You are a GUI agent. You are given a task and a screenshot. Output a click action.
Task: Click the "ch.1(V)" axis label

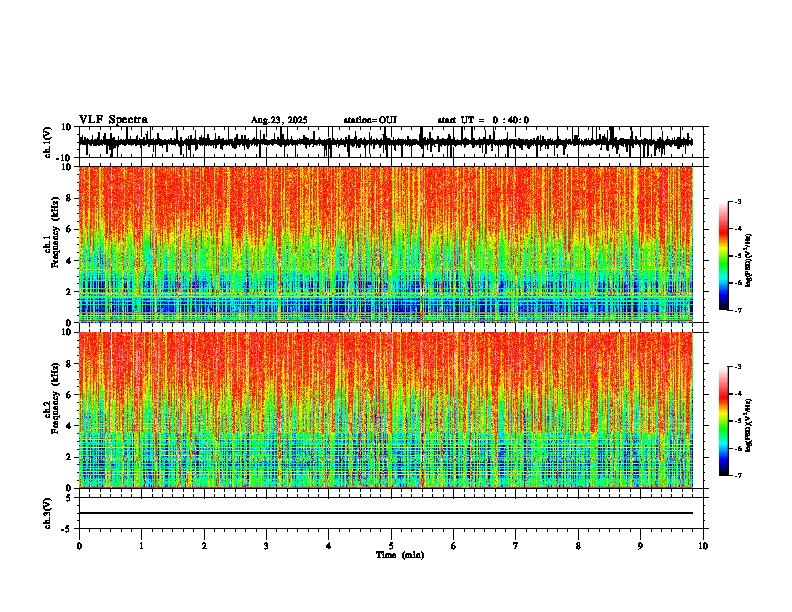tap(48, 142)
